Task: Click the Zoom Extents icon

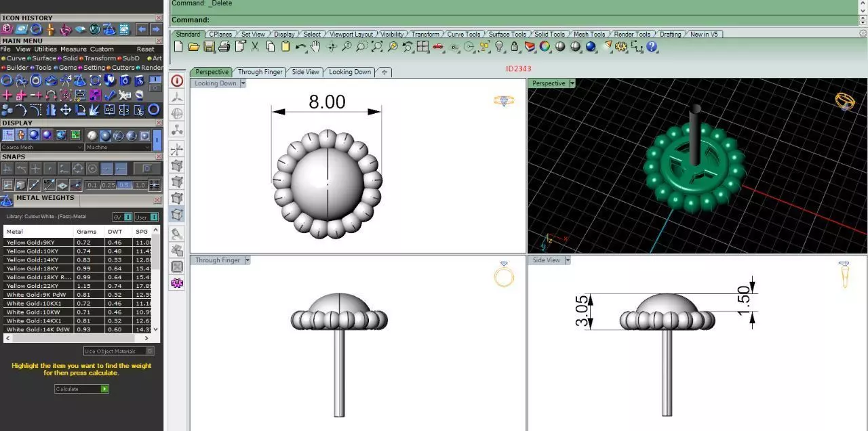Action: click(x=377, y=47)
